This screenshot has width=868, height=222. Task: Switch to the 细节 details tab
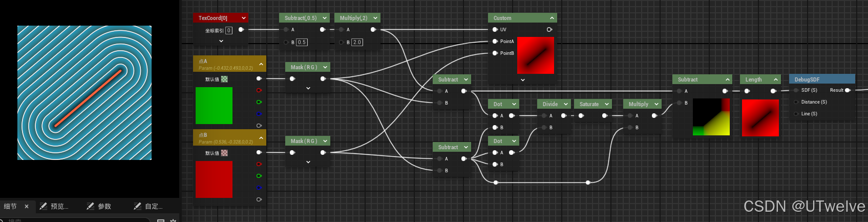click(10, 206)
